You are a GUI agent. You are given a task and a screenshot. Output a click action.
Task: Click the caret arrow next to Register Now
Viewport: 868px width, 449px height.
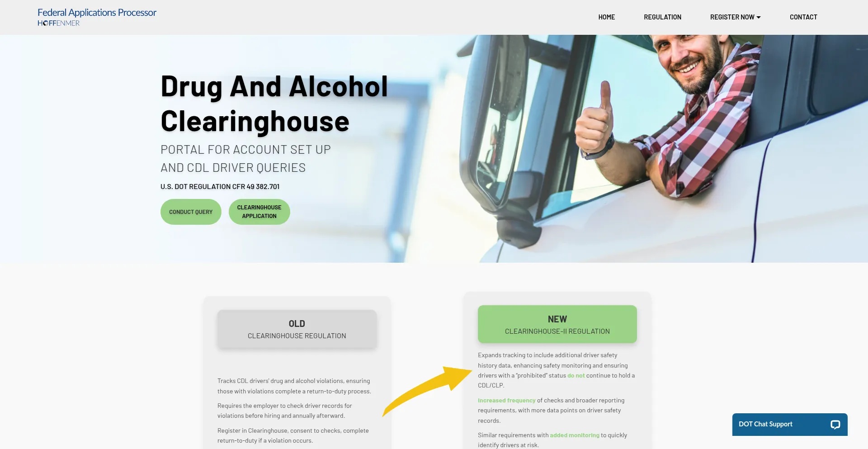point(759,17)
